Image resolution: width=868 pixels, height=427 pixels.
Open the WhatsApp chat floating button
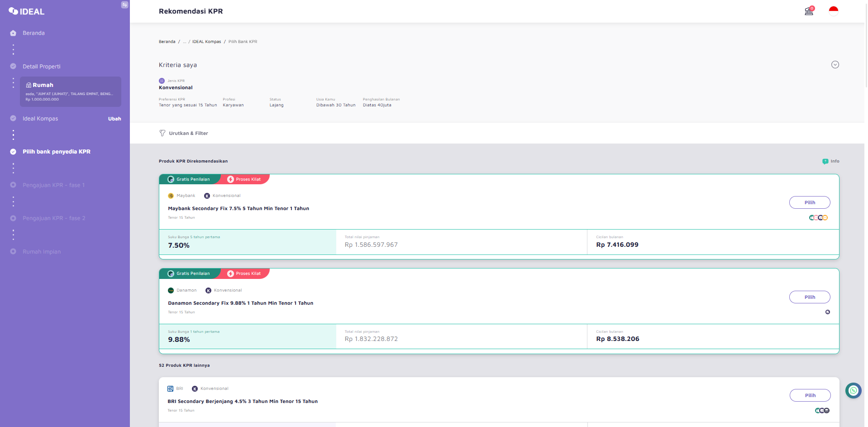(853, 390)
